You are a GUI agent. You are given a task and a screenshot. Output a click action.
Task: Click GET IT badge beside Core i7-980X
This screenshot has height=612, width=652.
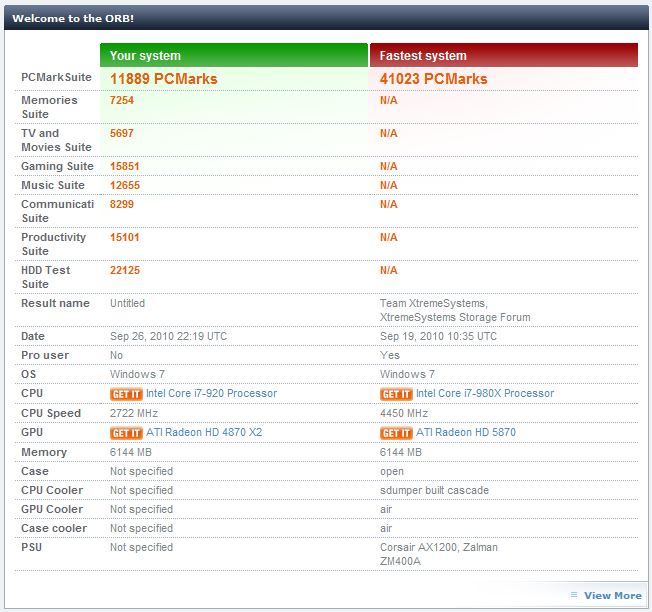coord(396,394)
